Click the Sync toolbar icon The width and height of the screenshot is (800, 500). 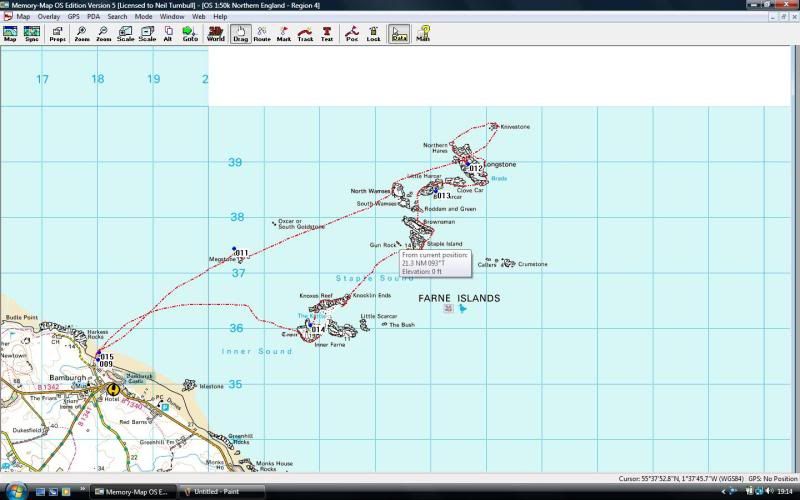tap(32, 33)
